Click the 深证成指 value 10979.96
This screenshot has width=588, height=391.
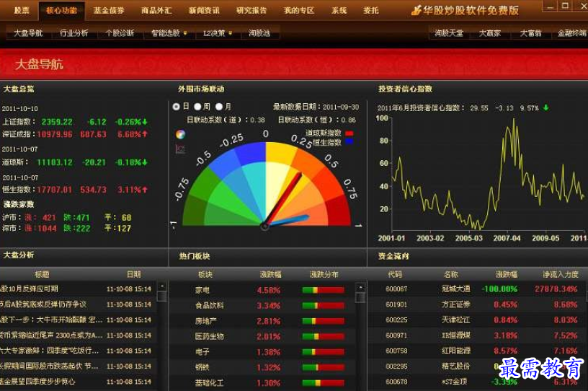pyautogui.click(x=54, y=134)
